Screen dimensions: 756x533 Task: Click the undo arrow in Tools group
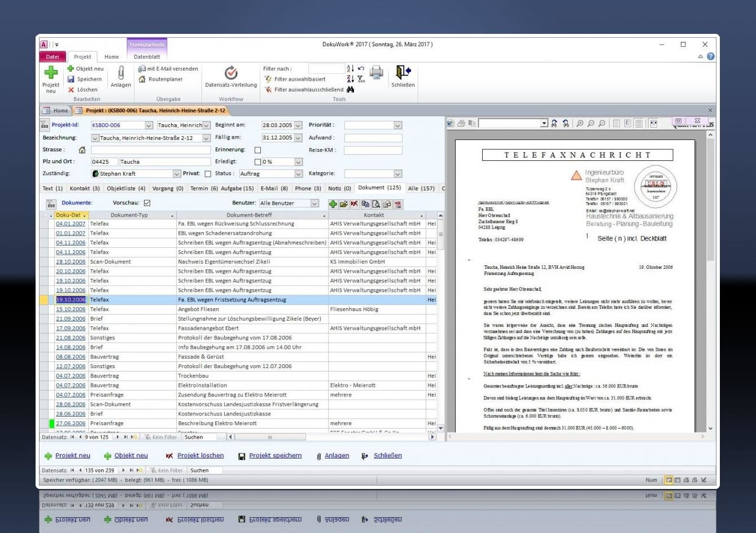coord(361,69)
